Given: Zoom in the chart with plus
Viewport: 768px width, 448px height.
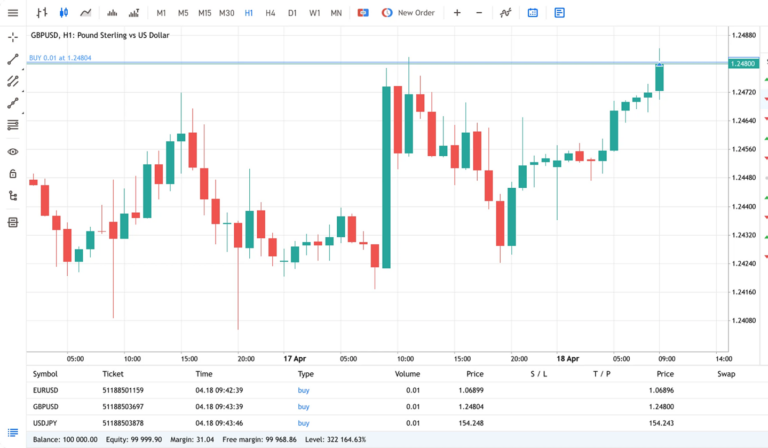Looking at the screenshot, I should pyautogui.click(x=457, y=13).
